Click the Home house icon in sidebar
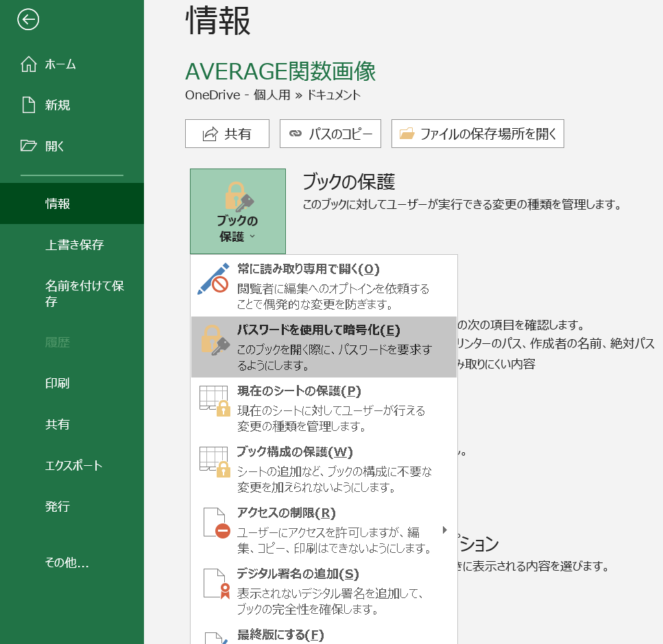 [x=28, y=64]
